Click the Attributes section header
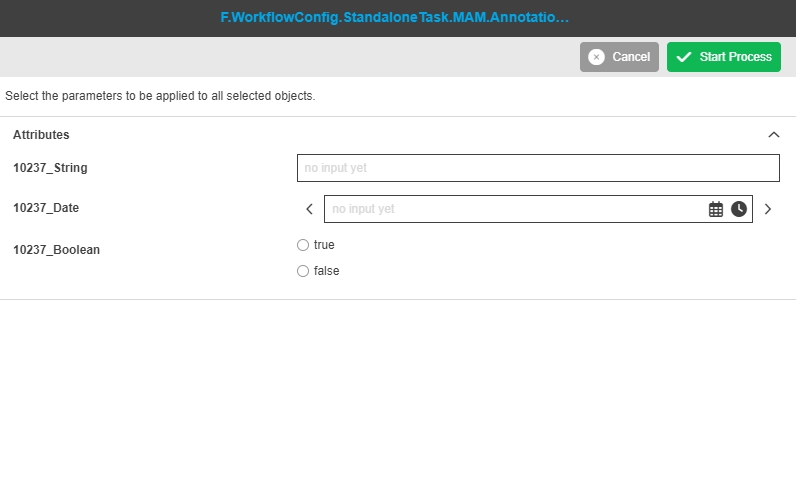796x490 pixels. (42, 135)
